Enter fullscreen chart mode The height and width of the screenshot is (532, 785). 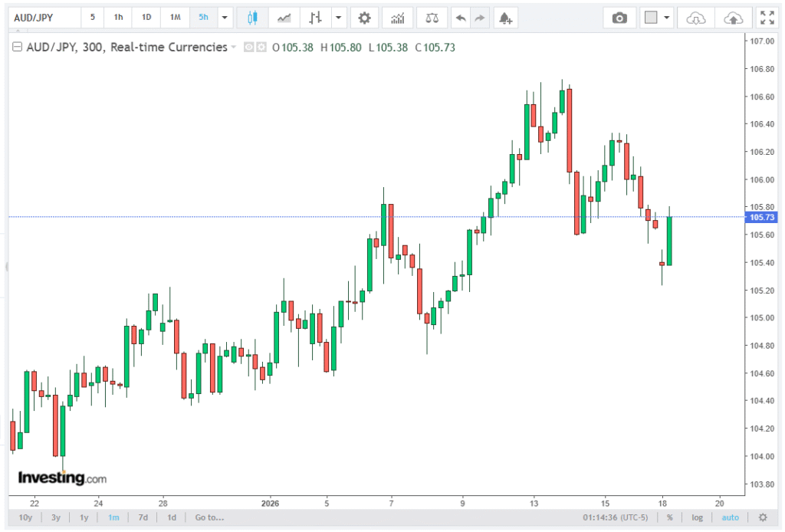coord(766,18)
